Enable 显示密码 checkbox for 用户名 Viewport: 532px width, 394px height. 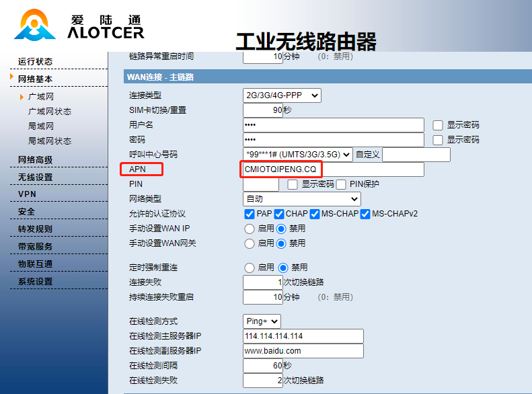click(x=438, y=125)
